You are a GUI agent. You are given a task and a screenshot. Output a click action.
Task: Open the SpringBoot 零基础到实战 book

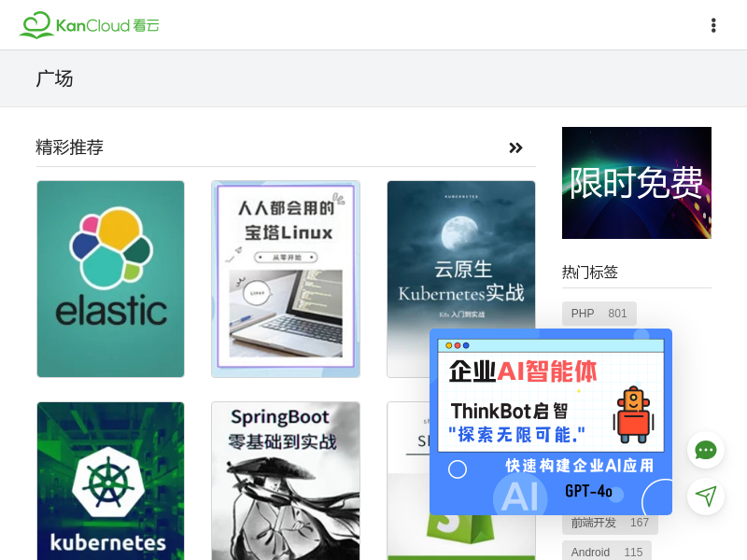pos(286,481)
